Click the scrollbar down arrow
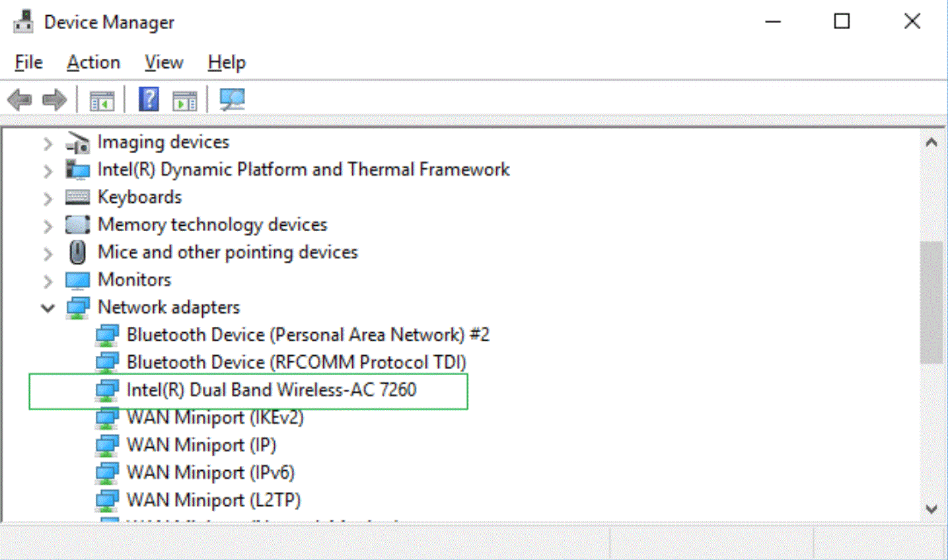The width and height of the screenshot is (948, 560). [x=931, y=509]
